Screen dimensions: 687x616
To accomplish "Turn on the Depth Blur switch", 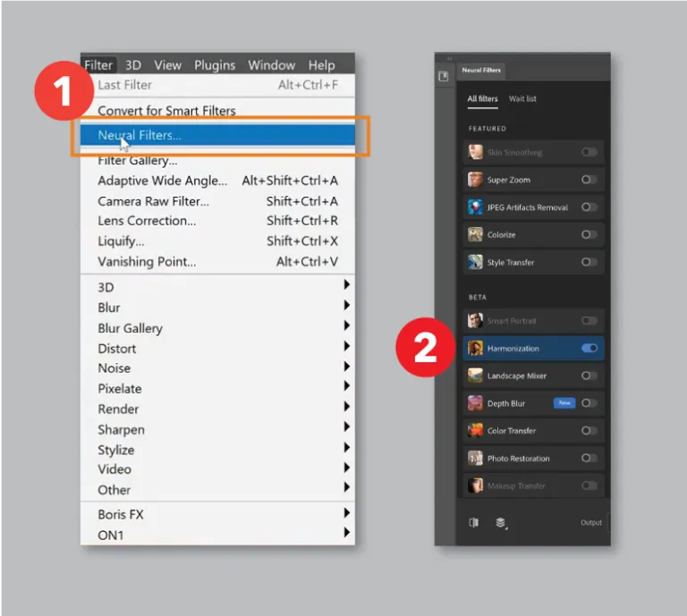I will click(589, 403).
